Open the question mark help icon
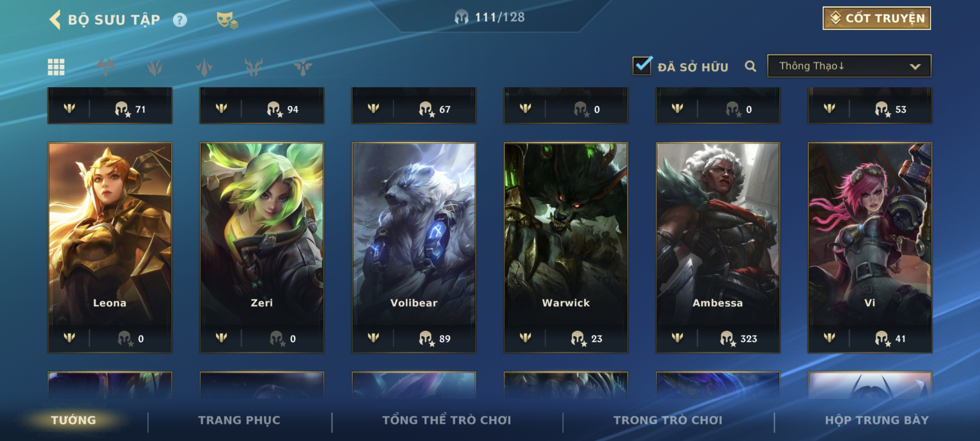Screen dimensions: 980x441 180,20
